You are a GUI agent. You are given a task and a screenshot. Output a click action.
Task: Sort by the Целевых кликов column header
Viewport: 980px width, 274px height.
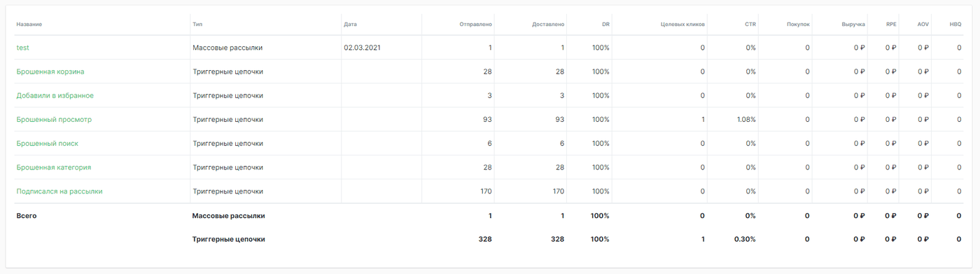(x=682, y=25)
